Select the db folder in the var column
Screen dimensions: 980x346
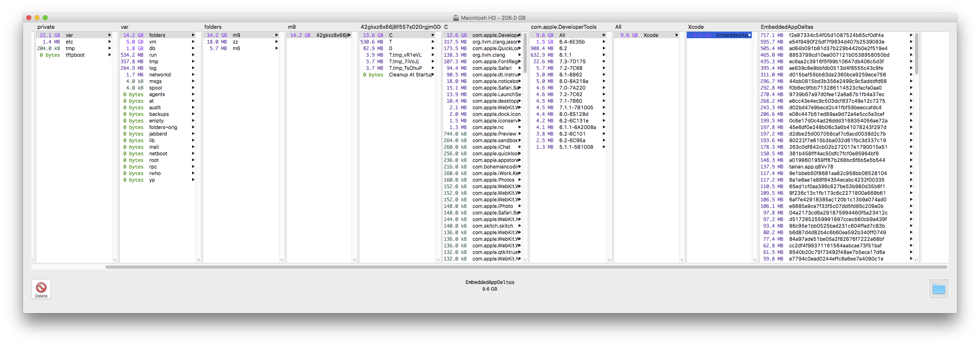pyautogui.click(x=152, y=48)
